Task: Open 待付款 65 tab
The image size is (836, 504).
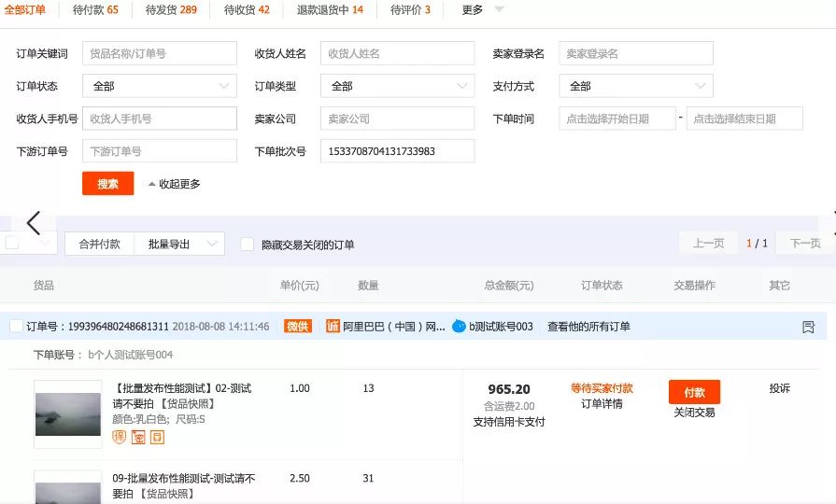Action: [x=95, y=9]
